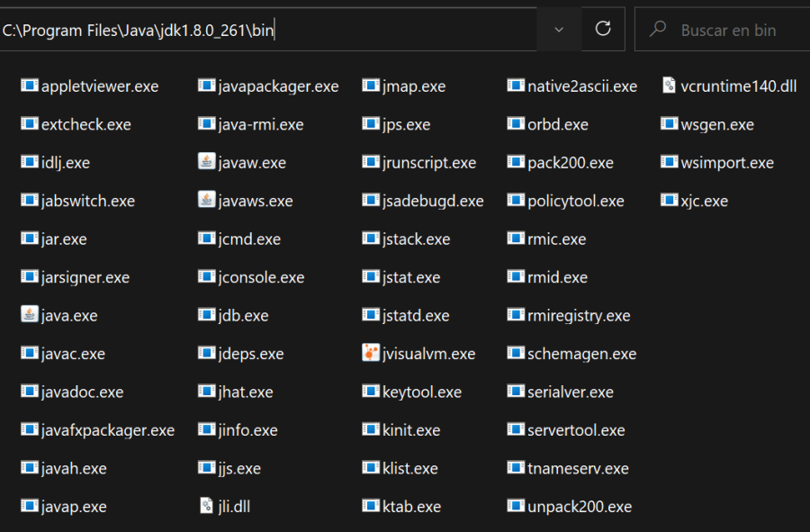
Task: Select the orange jvisualvm.exe icon
Action: pyautogui.click(x=370, y=353)
